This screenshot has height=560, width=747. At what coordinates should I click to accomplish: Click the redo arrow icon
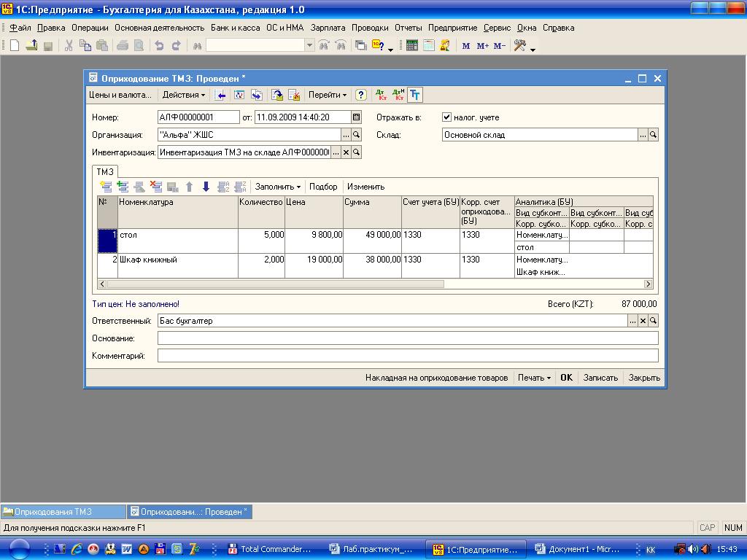[x=177, y=46]
